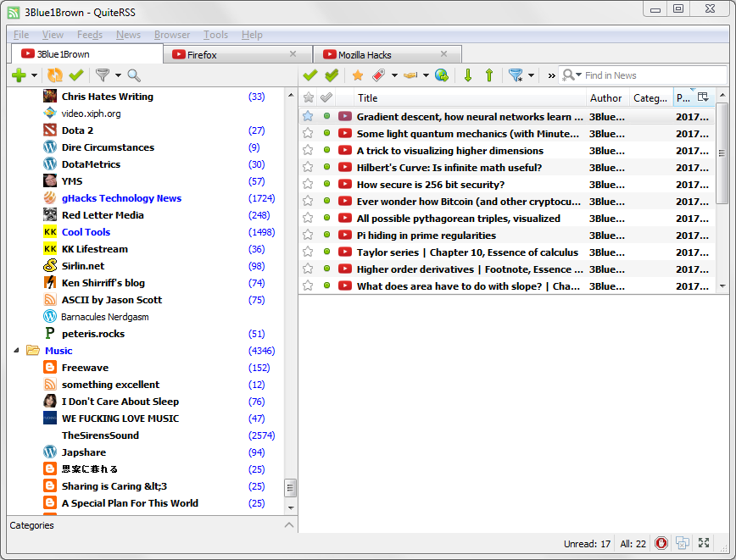
Task: Open the add feed dropdown arrow
Action: pos(35,75)
